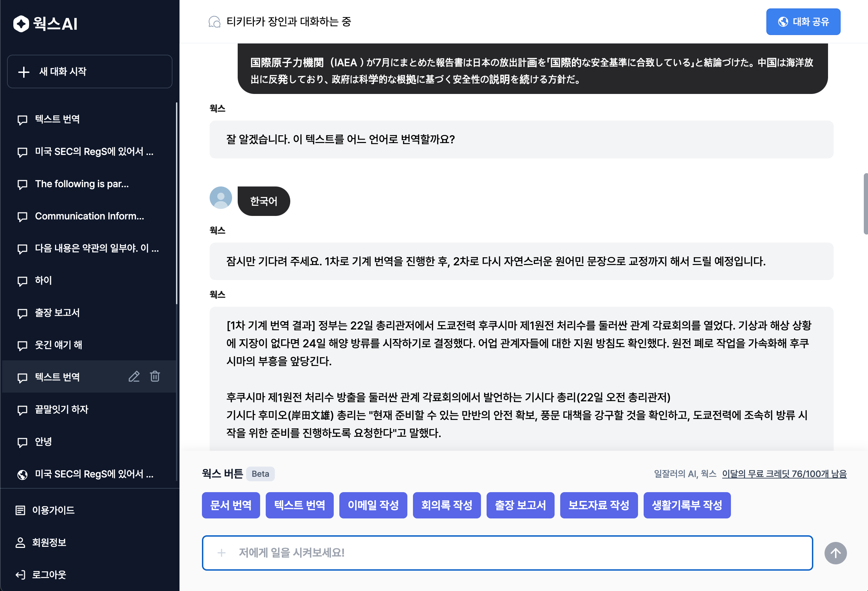Click the plus attach icon in input box
This screenshot has height=591, width=868.
[222, 553]
